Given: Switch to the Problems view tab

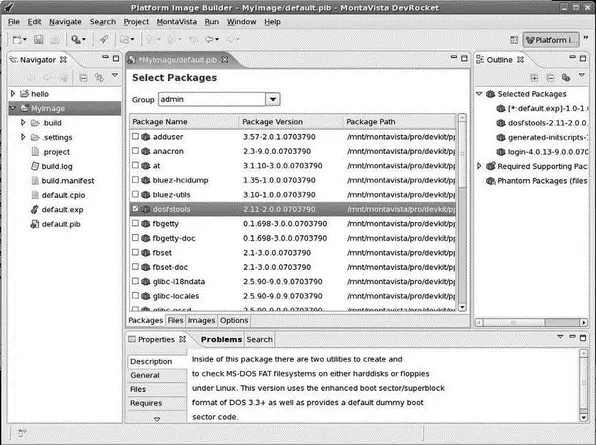Looking at the screenshot, I should [221, 339].
